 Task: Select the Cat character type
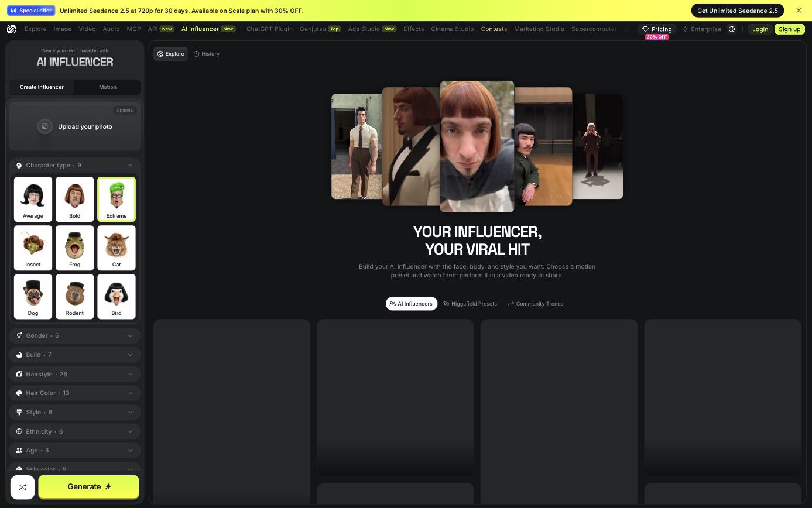116,248
